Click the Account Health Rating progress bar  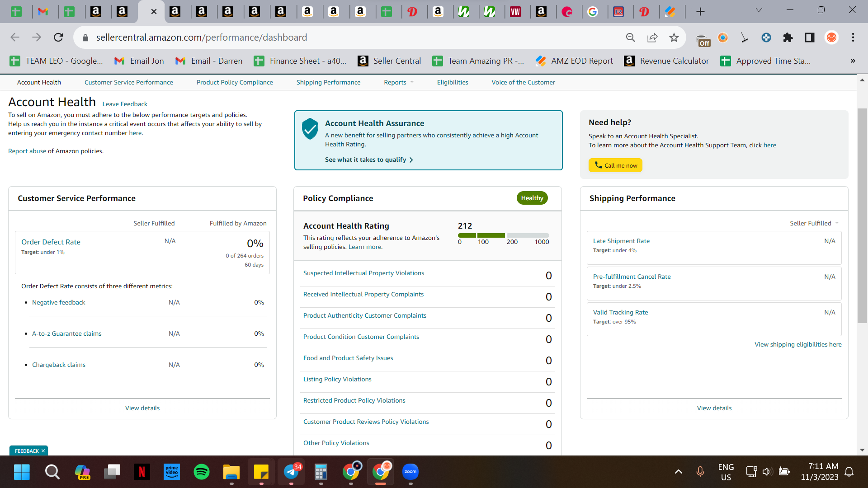(503, 235)
